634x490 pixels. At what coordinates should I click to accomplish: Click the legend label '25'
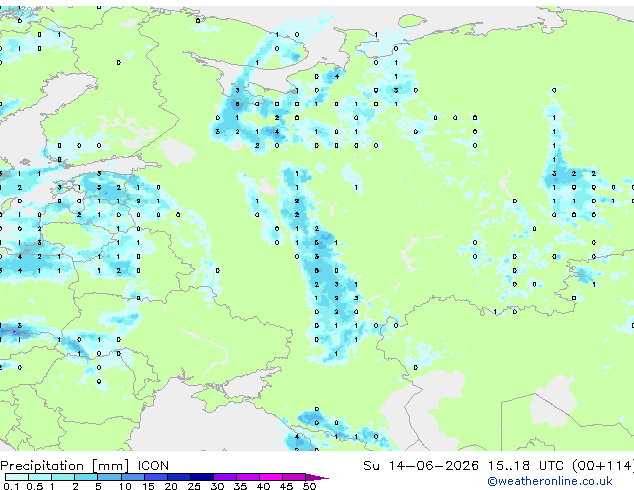(194, 486)
